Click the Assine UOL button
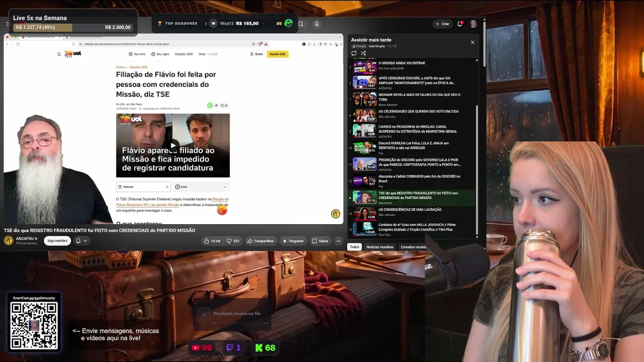 pyautogui.click(x=278, y=54)
